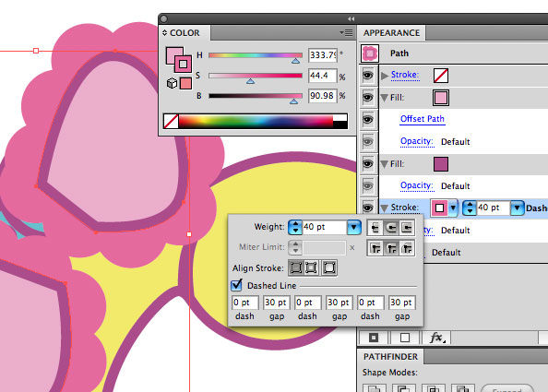The height and width of the screenshot is (392, 548).
Task: Click the Appearance stroke weight field 40 pt
Action: click(x=494, y=208)
